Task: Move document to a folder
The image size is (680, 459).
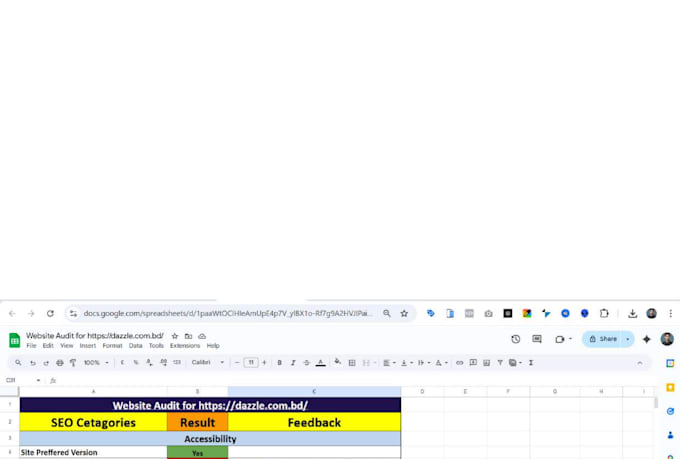Action: [x=188, y=336]
